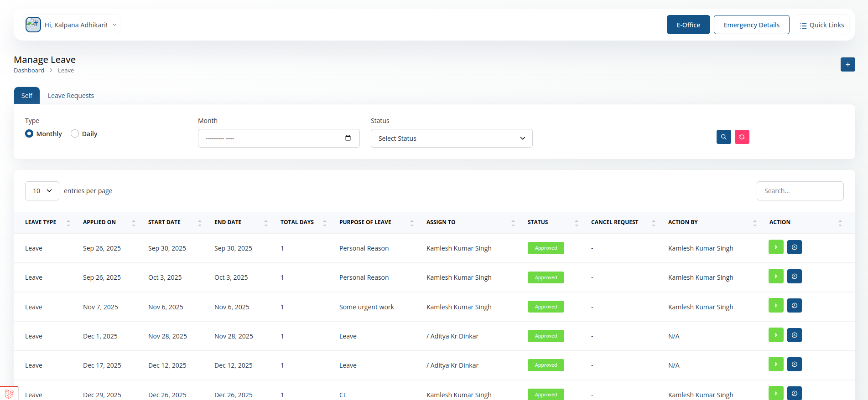Click blue history icon for Sep 30 leave
Viewport: 868px width, 400px height.
tap(795, 247)
